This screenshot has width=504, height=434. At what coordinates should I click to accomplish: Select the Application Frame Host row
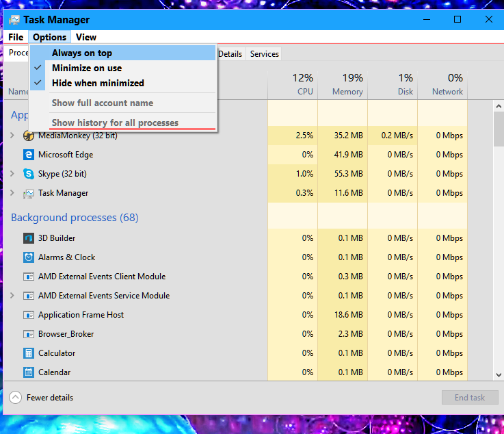click(x=236, y=315)
